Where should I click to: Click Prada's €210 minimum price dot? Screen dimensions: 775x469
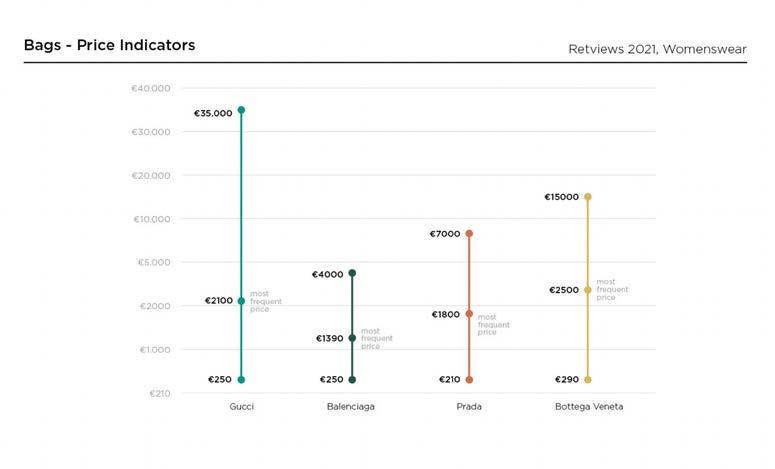(x=469, y=380)
